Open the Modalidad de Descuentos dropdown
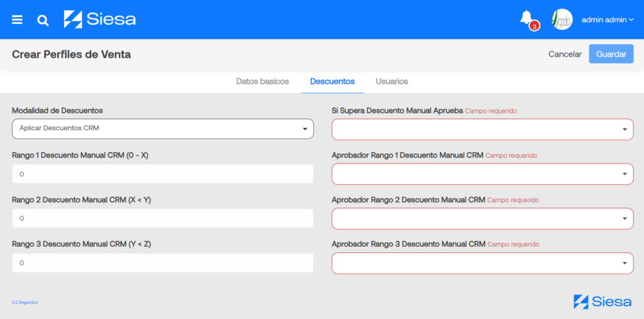This screenshot has height=319, width=644. pyautogui.click(x=163, y=128)
